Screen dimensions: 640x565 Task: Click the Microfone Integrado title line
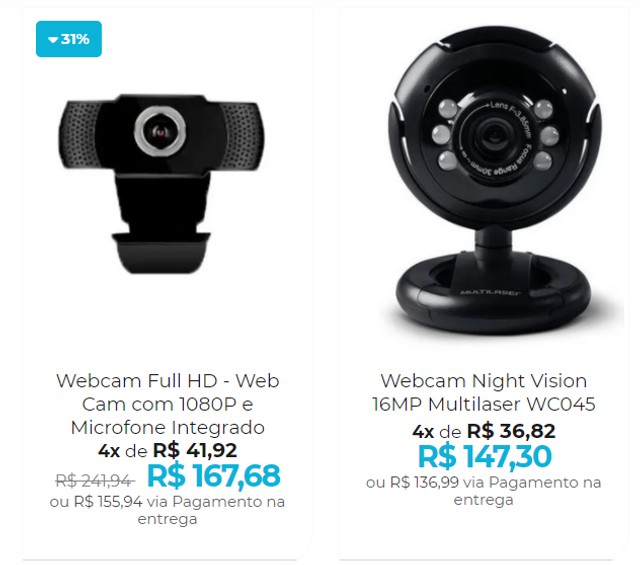(167, 428)
